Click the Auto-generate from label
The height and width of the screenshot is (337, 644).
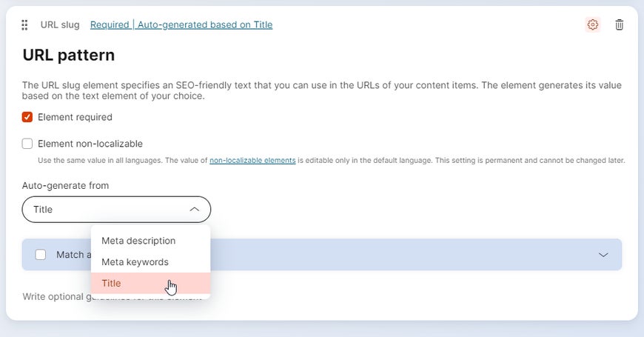66,185
